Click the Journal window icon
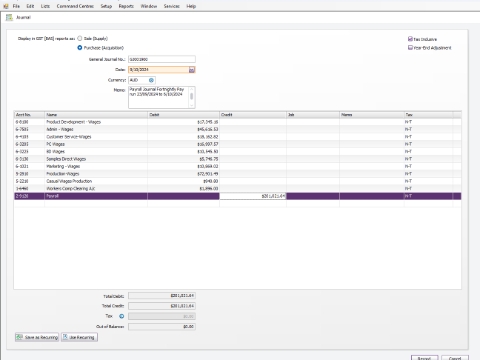Screen dimensions: 480x360 tap(9, 17)
